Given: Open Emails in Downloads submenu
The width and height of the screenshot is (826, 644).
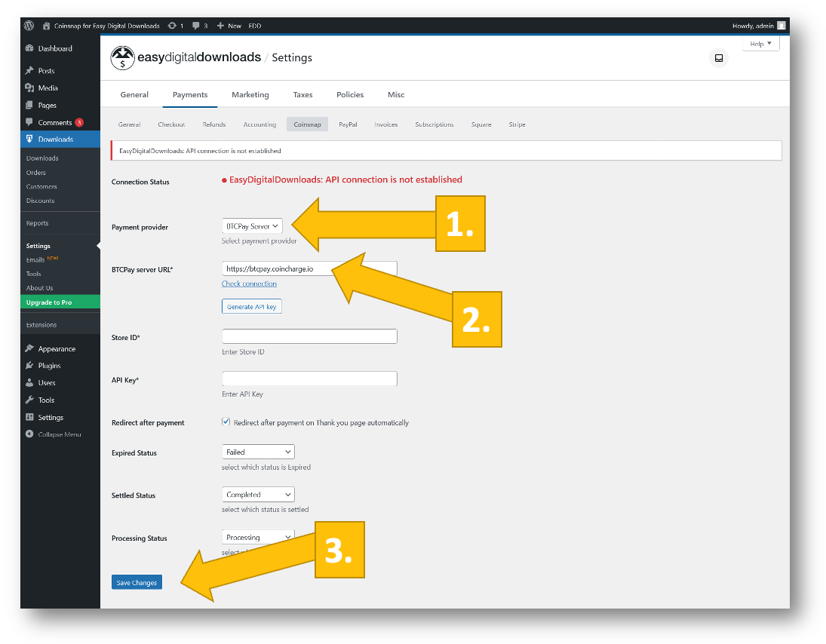Looking at the screenshot, I should [x=35, y=259].
